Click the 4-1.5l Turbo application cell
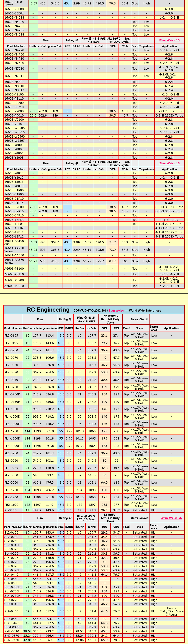Screen dimensions: 188x644 [169, 220]
